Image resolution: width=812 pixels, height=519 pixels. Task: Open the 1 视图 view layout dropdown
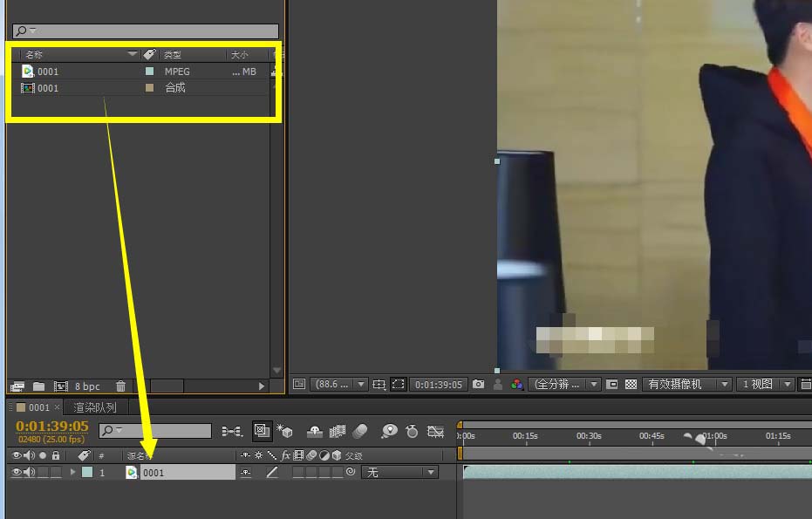[x=765, y=385]
